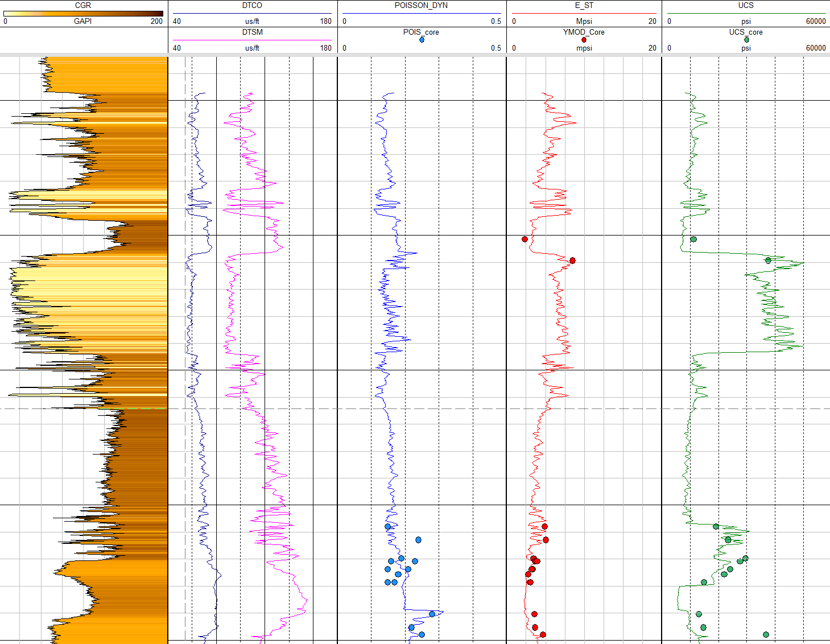Click the GAPI unit label under CGR
The image size is (830, 644).
pos(83,21)
